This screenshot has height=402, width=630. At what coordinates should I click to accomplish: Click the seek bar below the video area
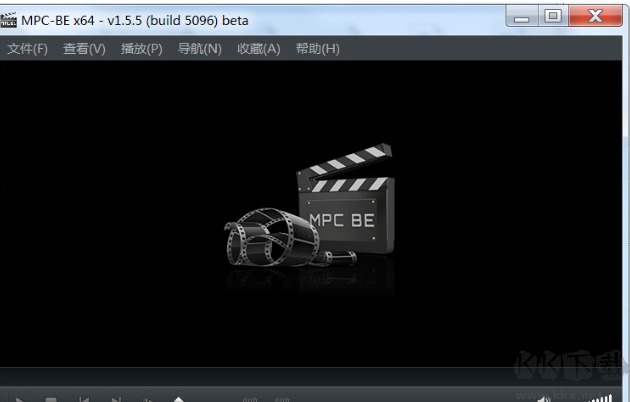(311, 376)
